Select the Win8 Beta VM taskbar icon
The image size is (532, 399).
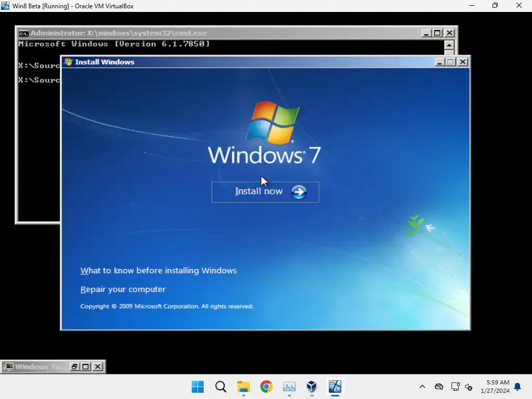335,387
